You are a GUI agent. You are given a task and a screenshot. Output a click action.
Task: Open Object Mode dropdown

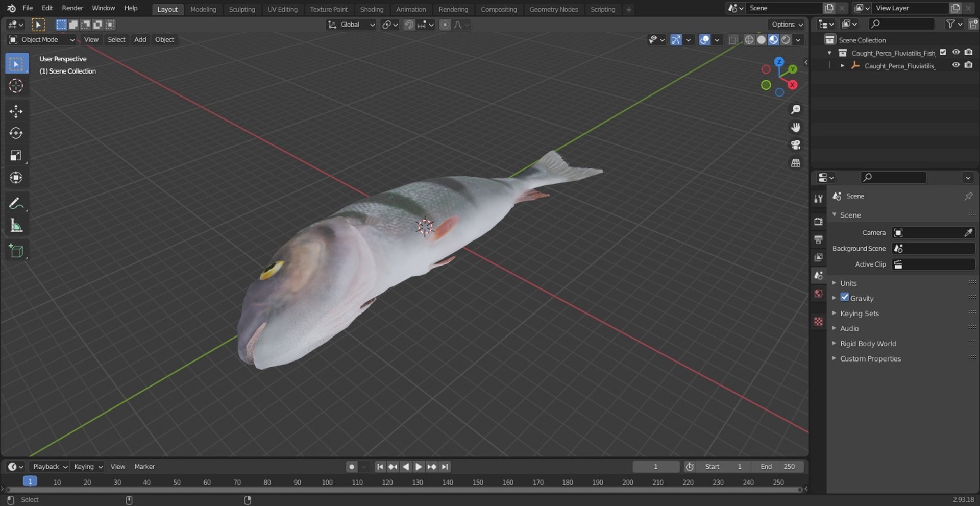click(x=42, y=40)
